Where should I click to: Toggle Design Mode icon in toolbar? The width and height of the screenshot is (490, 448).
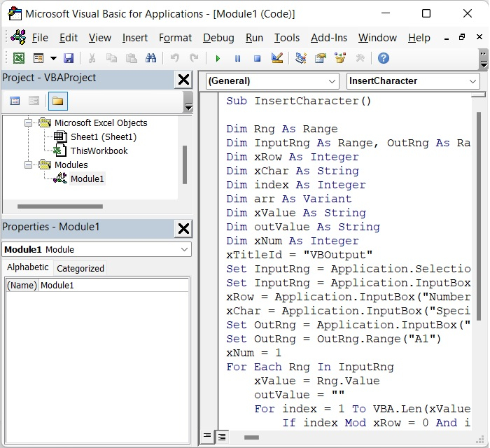point(276,58)
